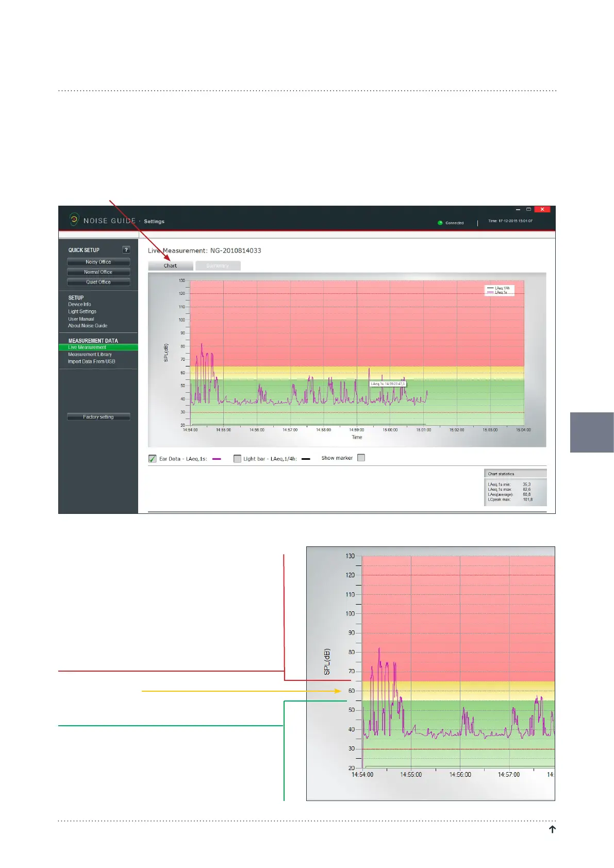Click the Noise Guide logo icon
614x868 pixels.
click(x=74, y=220)
